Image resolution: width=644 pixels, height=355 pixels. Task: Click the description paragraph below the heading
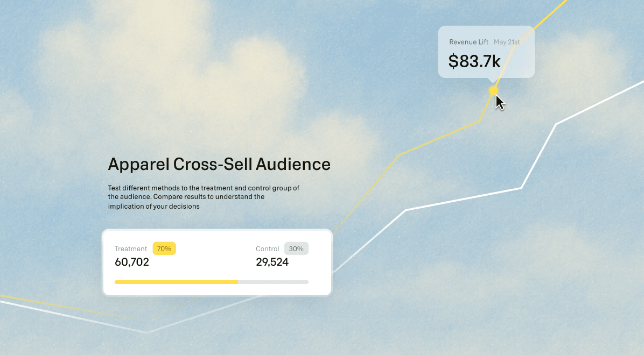[203, 197]
